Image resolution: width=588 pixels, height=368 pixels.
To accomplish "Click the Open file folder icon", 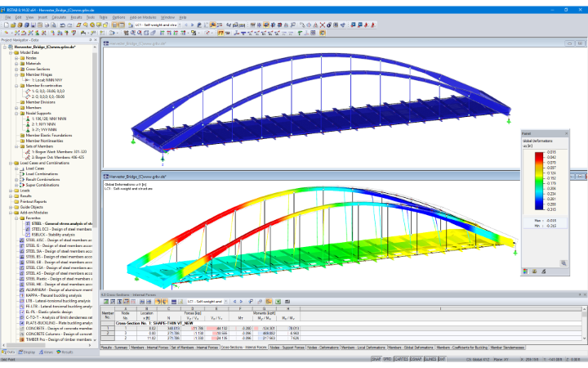I will 13,25.
